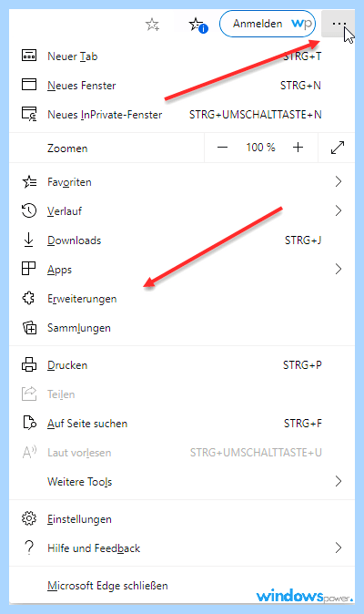
Task: Click the Neues Fenster window icon
Action: (x=29, y=85)
